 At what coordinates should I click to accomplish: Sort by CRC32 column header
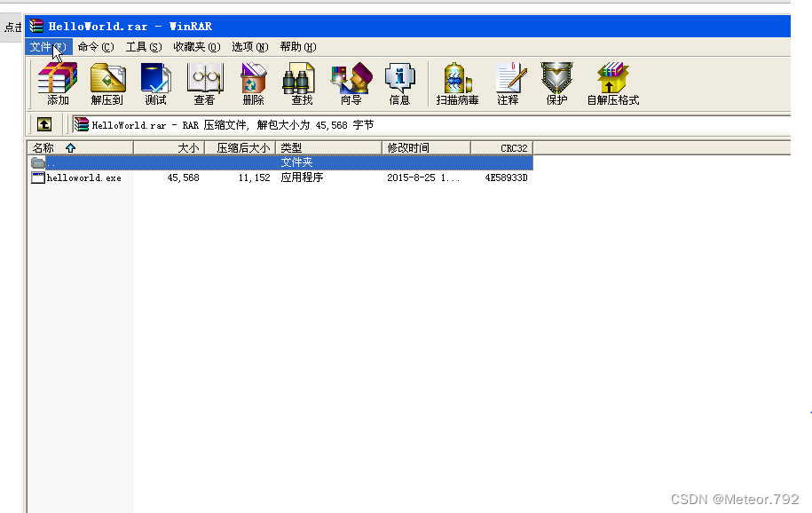501,147
